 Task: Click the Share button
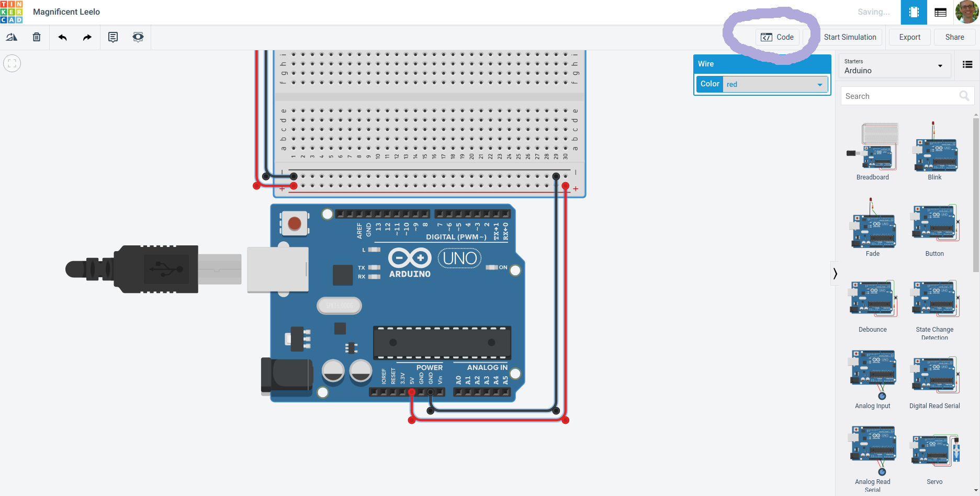pyautogui.click(x=955, y=37)
